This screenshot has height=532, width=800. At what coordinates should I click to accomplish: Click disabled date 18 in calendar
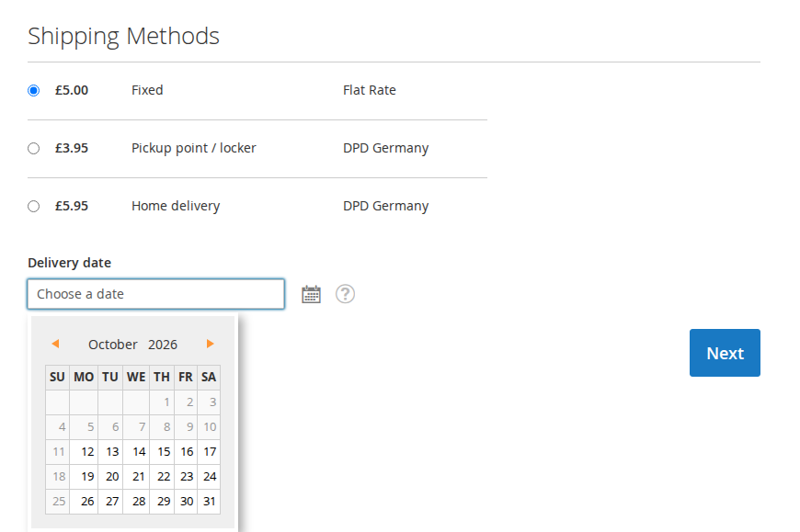58,477
